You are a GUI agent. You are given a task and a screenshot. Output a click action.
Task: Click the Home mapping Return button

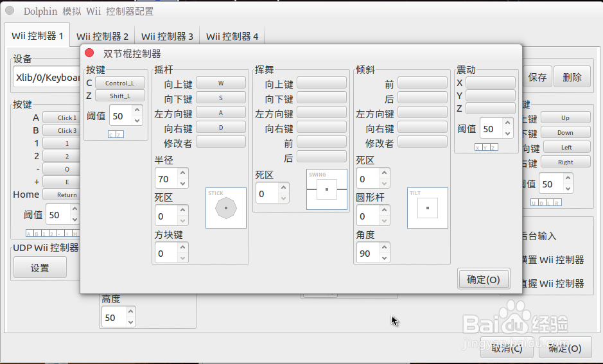tap(62, 195)
